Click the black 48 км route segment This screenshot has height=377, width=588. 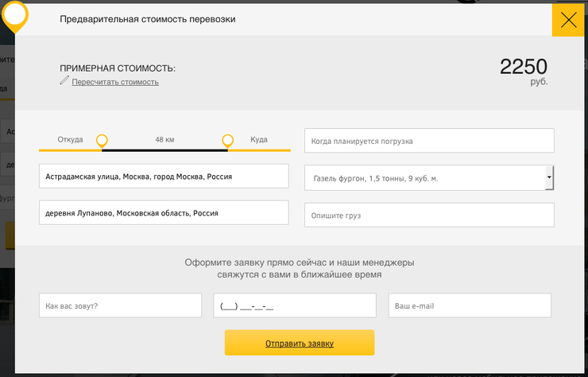click(164, 150)
